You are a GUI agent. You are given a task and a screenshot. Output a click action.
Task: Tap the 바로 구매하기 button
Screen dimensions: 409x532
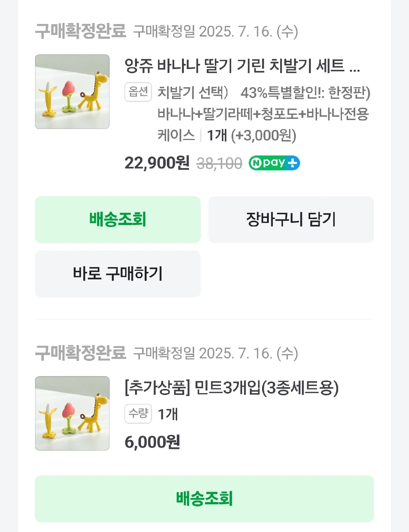click(x=118, y=274)
